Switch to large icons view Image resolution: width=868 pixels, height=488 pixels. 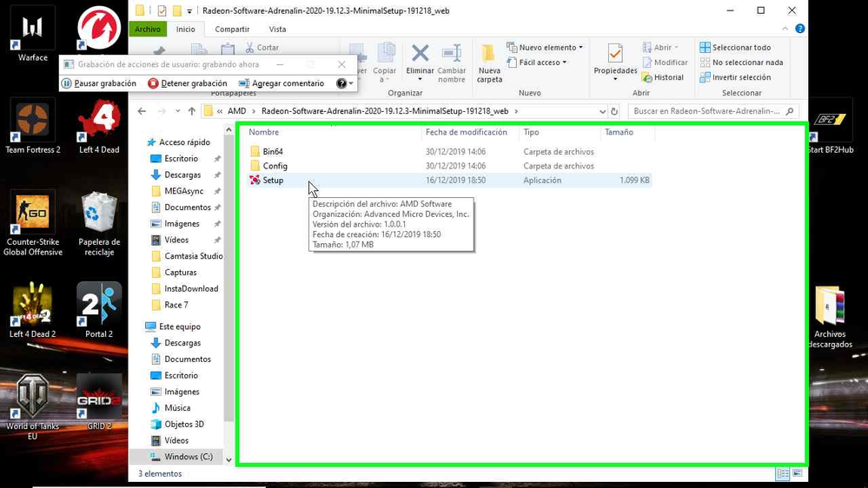point(797,473)
